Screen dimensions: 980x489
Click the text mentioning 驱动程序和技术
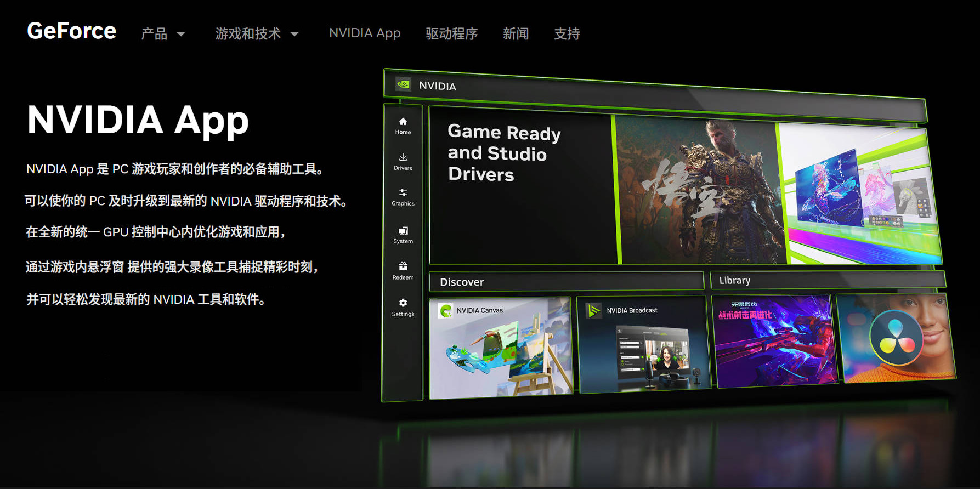click(186, 201)
